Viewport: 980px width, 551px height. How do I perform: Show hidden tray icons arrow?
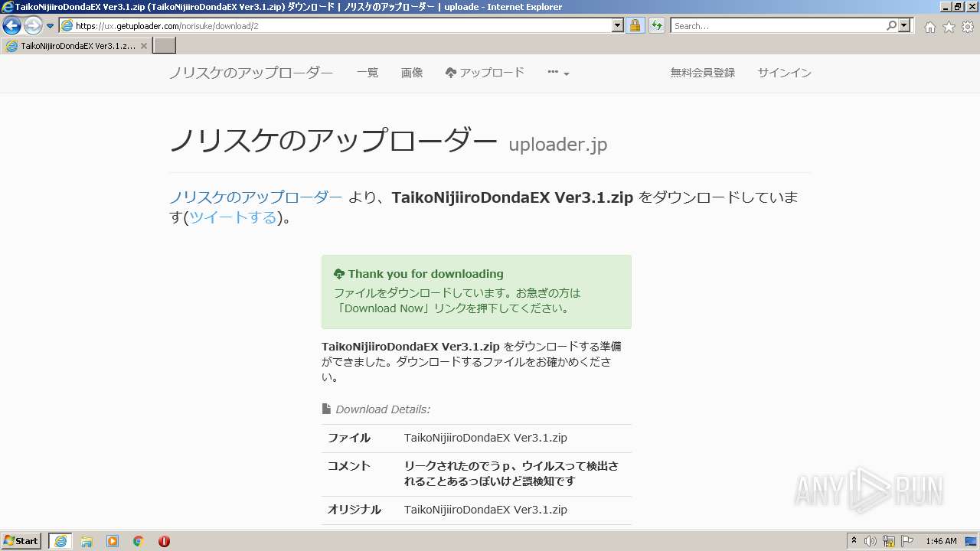[x=854, y=541]
